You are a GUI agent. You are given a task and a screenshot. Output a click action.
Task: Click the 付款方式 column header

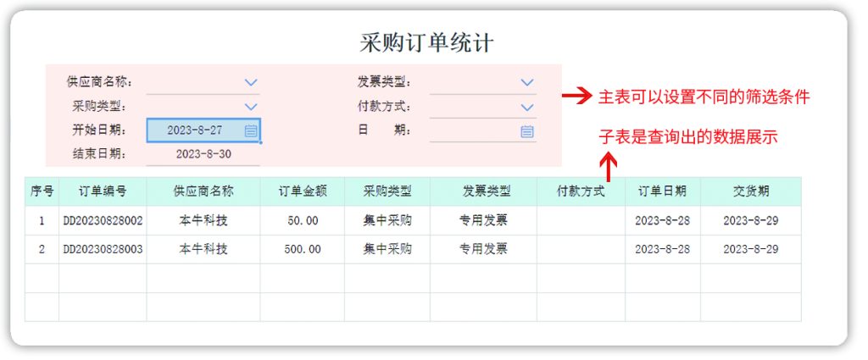pos(581,191)
